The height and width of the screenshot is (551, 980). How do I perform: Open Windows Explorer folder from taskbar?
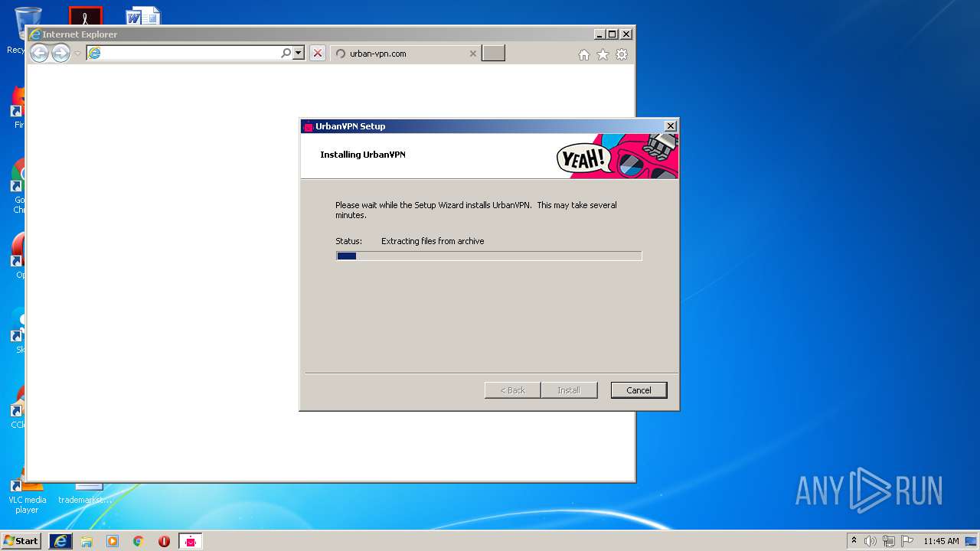[87, 541]
